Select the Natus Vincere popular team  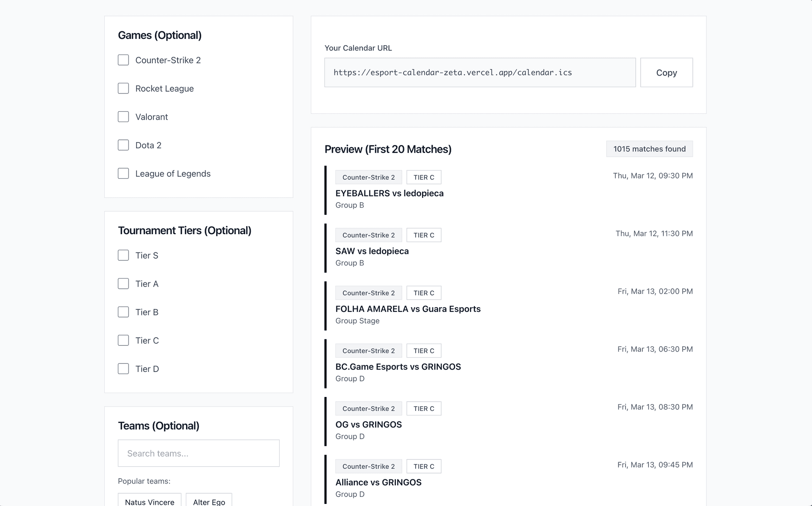(x=149, y=501)
